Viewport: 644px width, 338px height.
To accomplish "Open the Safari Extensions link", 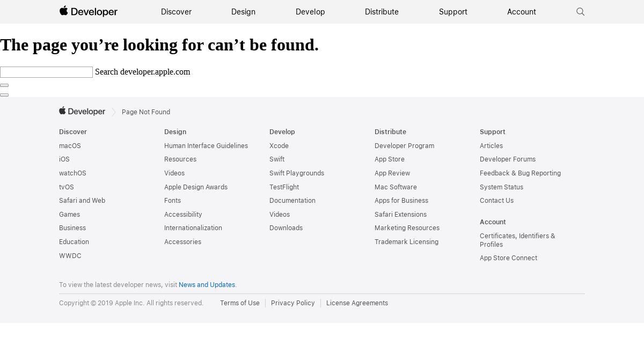I will pos(400,215).
